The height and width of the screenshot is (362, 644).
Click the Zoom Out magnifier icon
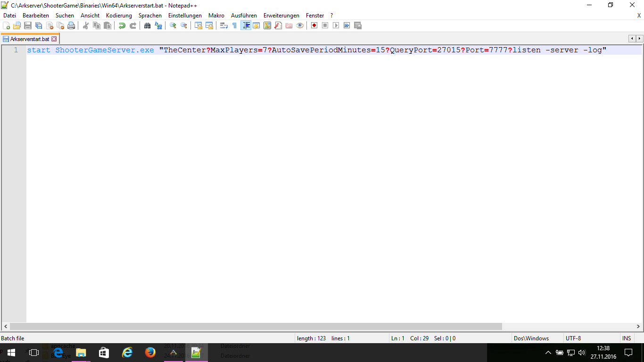tap(184, 25)
